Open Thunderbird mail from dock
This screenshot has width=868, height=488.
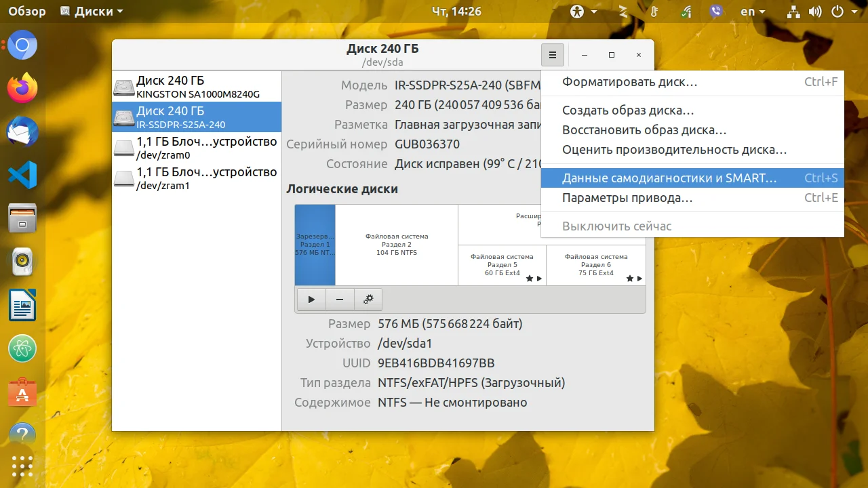[x=22, y=131]
